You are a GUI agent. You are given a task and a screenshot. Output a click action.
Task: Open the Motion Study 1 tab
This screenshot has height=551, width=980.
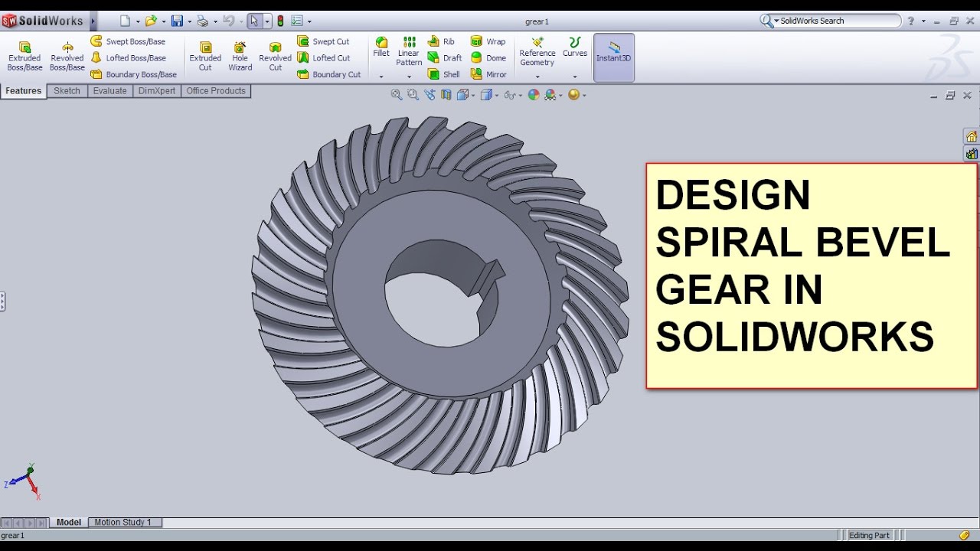[x=123, y=523]
